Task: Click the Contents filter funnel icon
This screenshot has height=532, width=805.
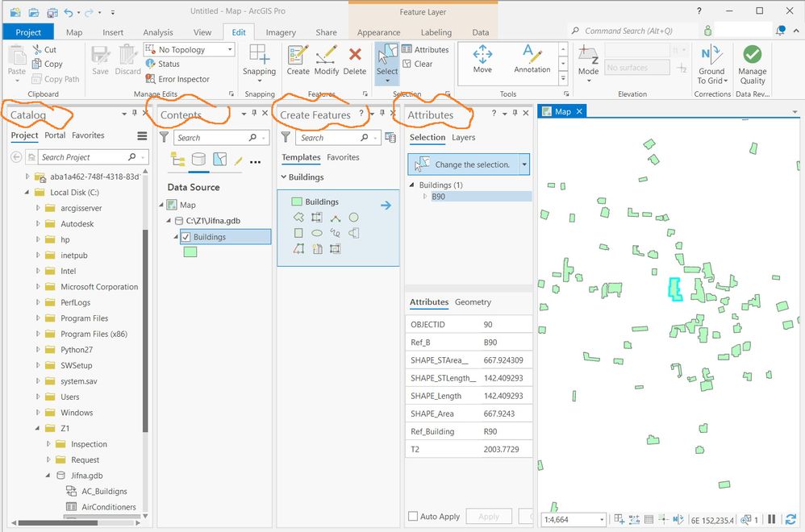Action: (x=164, y=137)
